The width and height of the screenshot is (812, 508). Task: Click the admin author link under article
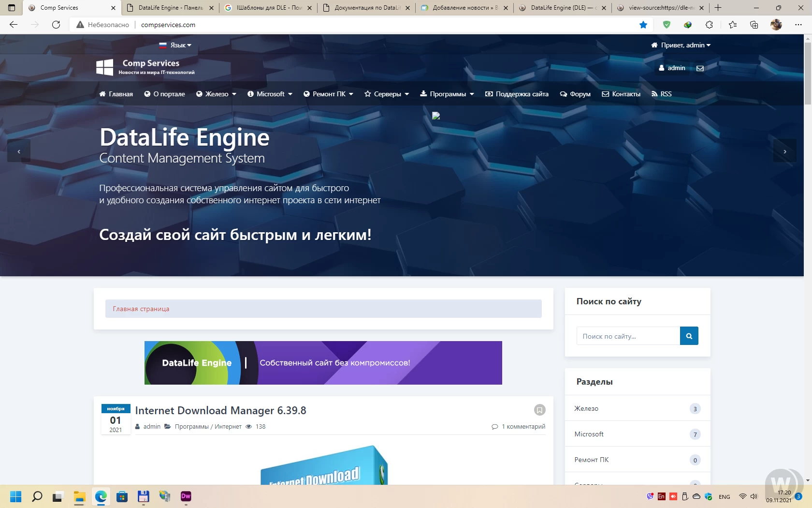(152, 426)
